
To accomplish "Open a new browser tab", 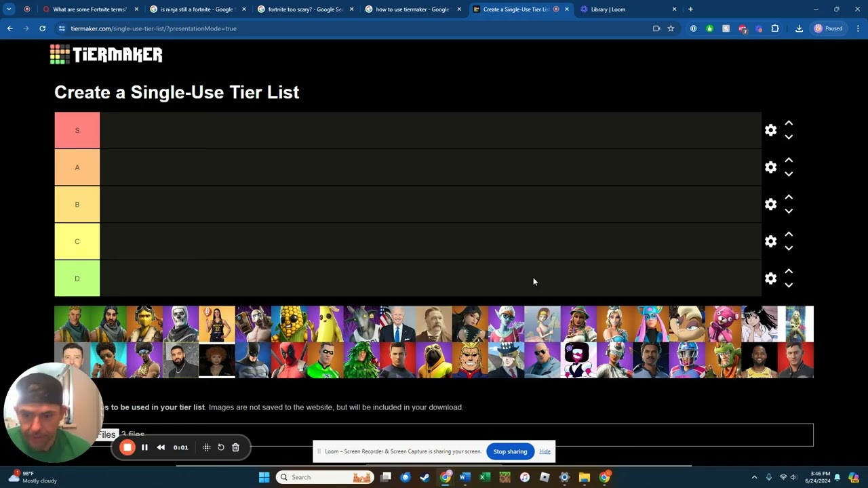I will [x=690, y=9].
